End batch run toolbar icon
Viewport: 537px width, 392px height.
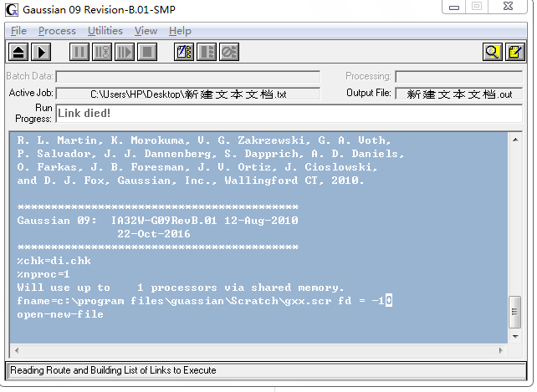207,52
